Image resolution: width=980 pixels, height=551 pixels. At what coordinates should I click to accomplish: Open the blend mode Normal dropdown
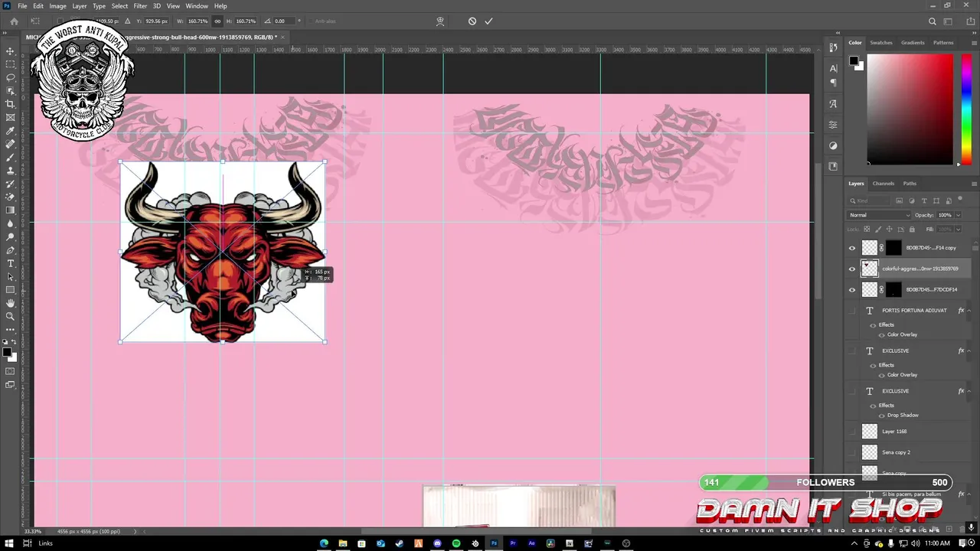(880, 215)
